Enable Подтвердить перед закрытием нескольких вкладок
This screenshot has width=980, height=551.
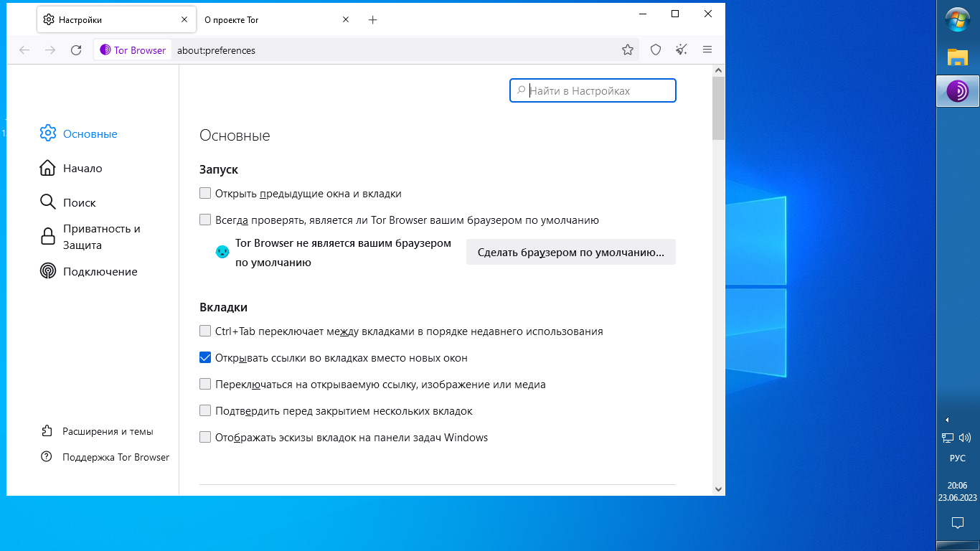point(205,410)
